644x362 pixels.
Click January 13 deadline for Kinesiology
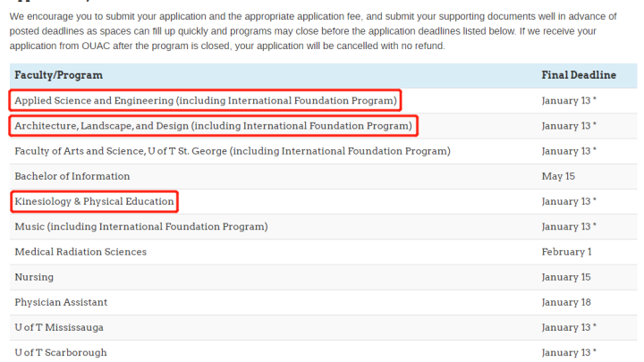click(569, 201)
